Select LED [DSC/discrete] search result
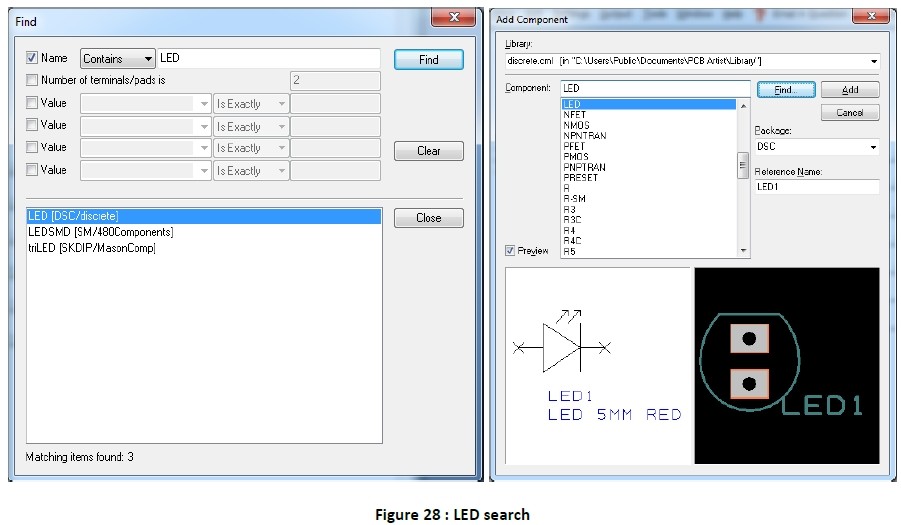The image size is (901, 525). coord(75,216)
